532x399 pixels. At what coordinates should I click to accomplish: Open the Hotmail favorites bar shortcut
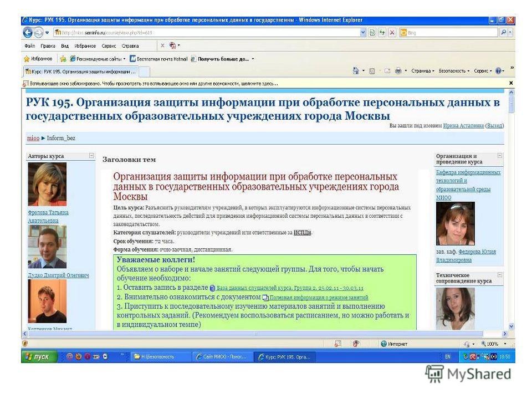click(158, 59)
